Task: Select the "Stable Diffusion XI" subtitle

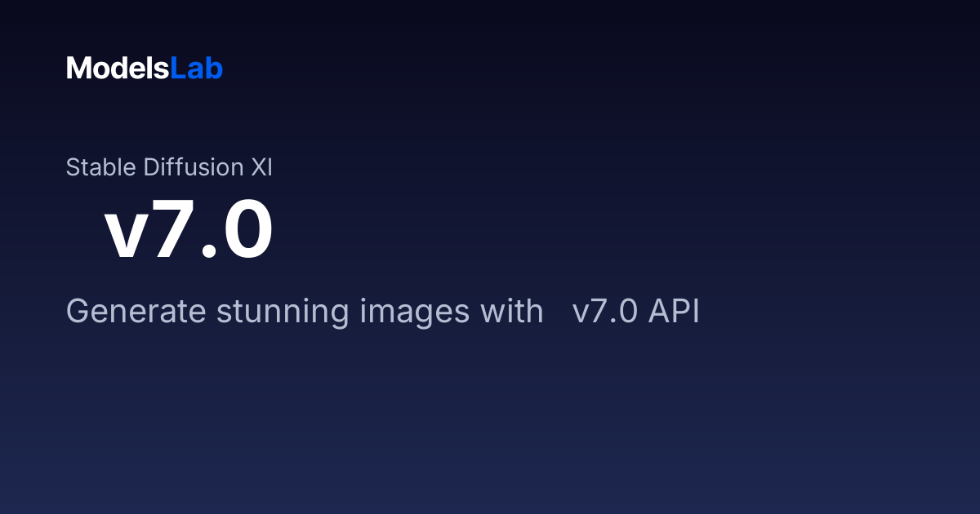Action: coord(169,167)
